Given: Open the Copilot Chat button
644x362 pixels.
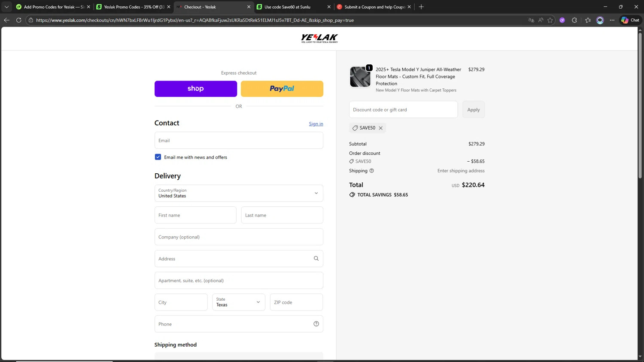Looking at the screenshot, I should pos(630,20).
